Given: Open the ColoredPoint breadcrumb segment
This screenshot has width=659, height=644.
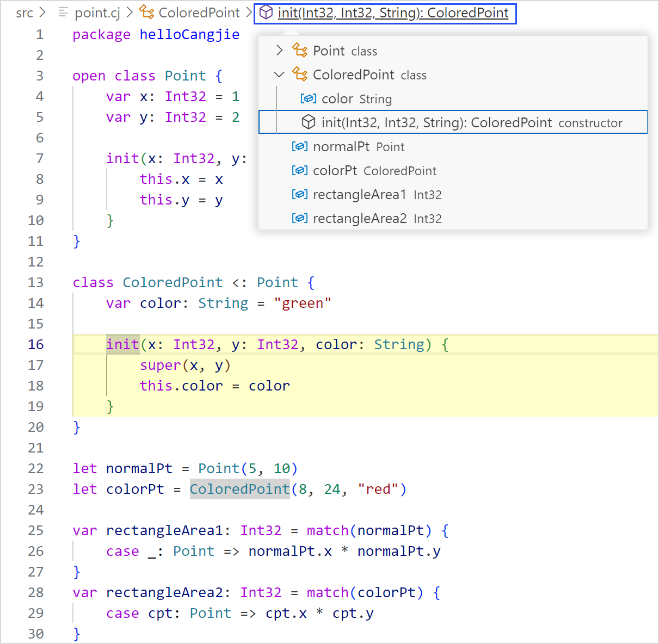Looking at the screenshot, I should pos(199,13).
